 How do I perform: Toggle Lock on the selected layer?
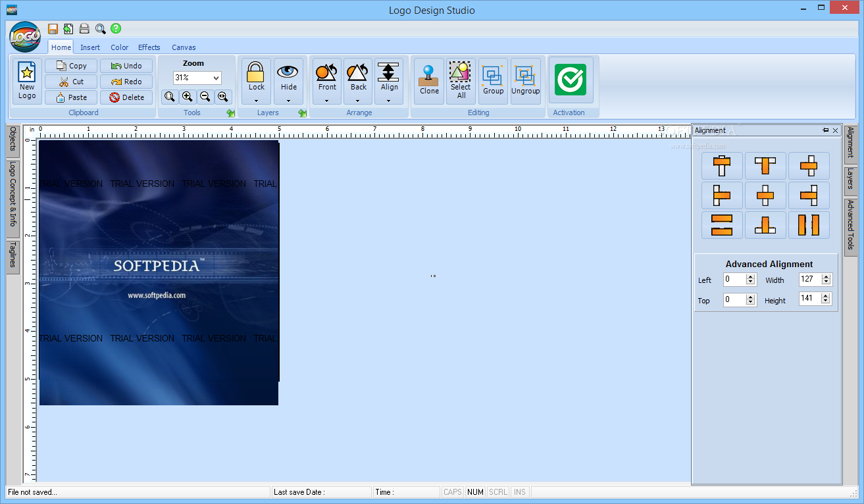256,76
